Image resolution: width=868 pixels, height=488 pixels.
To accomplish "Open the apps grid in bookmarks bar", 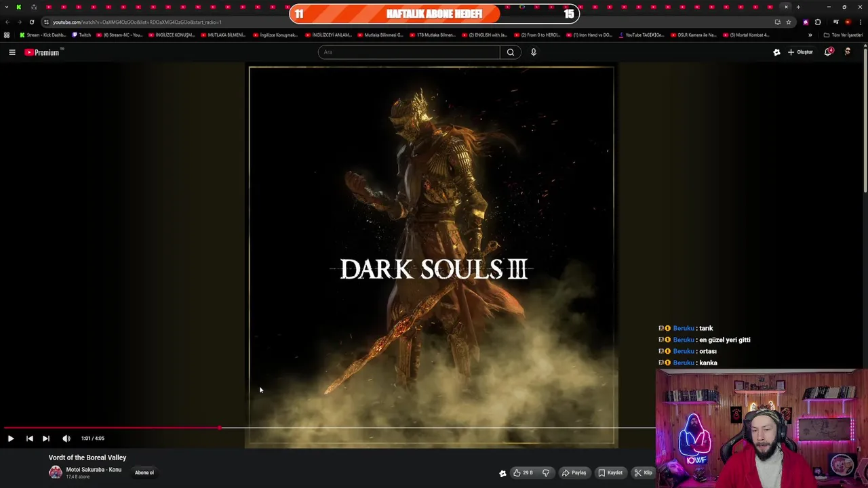I will pos(7,35).
